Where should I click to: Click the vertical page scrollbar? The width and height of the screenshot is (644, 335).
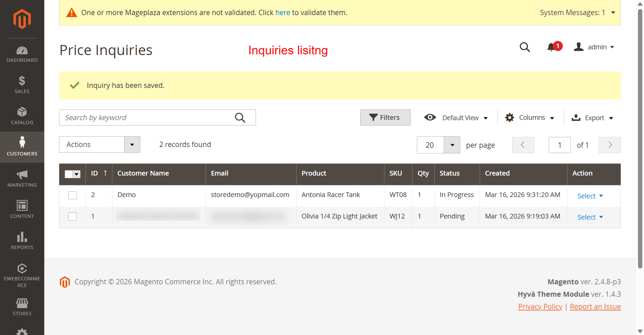(640, 134)
